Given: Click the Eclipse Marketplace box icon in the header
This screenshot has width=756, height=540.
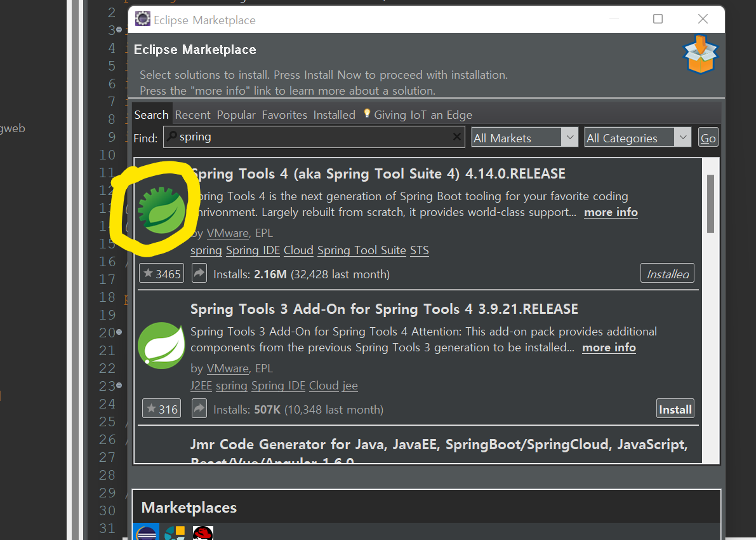Looking at the screenshot, I should point(701,54).
